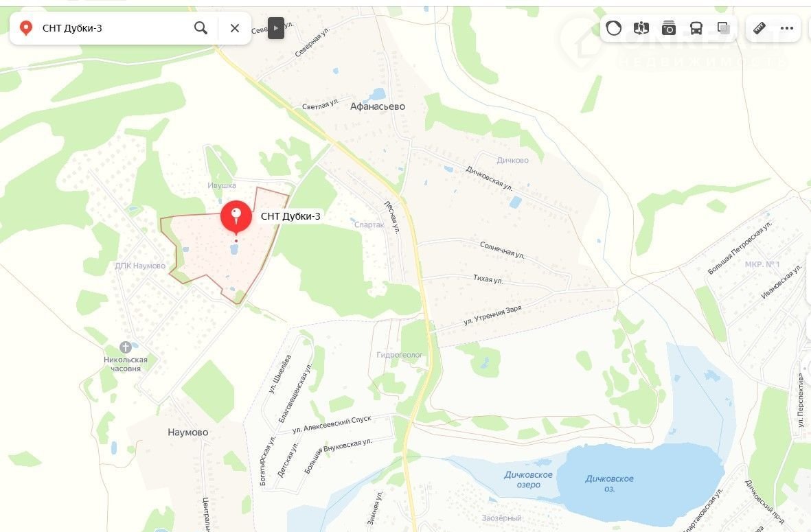Image resolution: width=811 pixels, height=532 pixels.
Task: Show photos layer with camera icon
Action: click(669, 28)
